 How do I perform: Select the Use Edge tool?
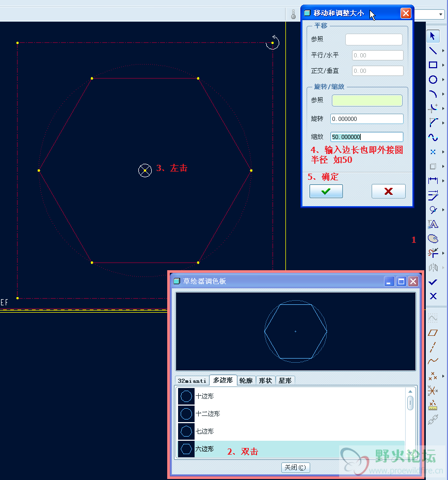(433, 166)
